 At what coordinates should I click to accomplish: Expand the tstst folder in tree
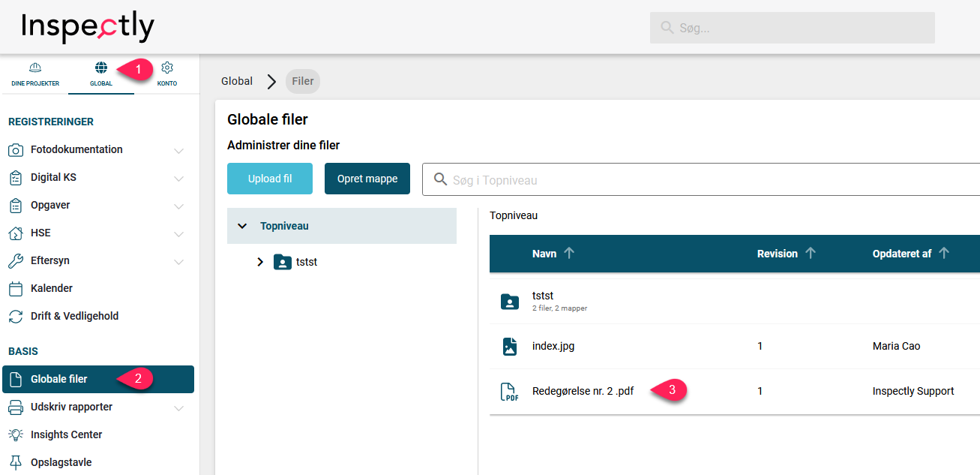[x=260, y=263]
